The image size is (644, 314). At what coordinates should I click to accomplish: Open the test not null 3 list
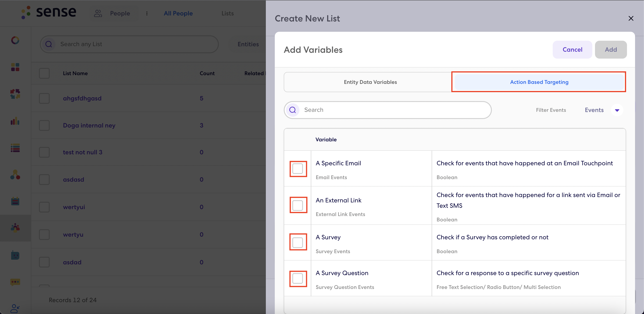(83, 152)
